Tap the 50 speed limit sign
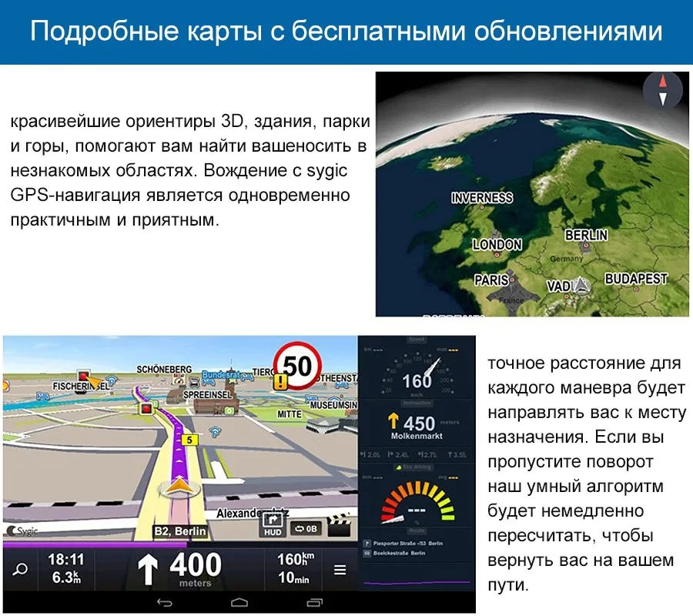 [297, 366]
